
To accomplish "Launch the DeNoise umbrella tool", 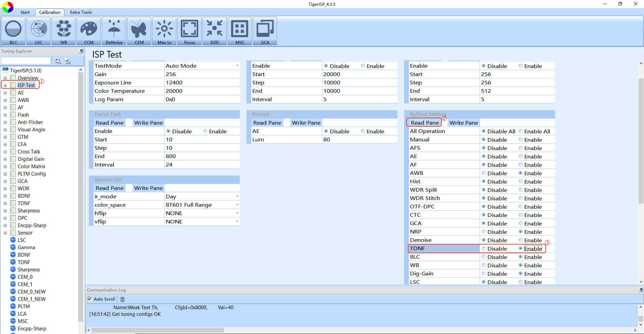I will 114,31.
